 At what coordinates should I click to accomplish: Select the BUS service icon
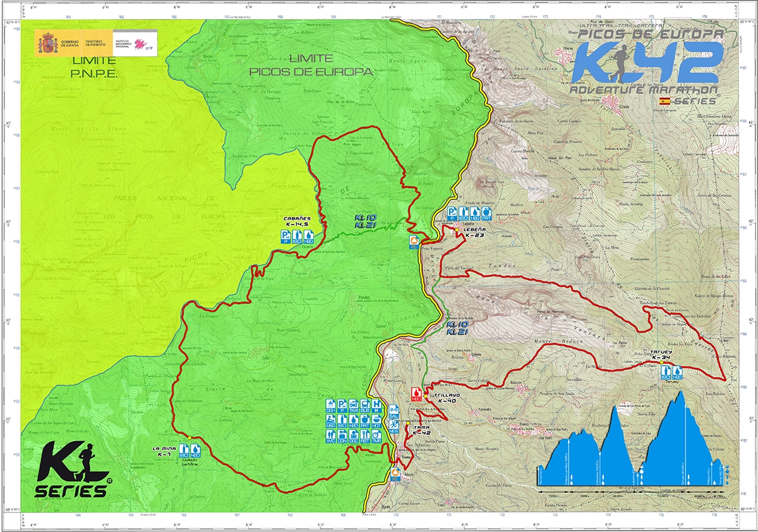click(365, 405)
